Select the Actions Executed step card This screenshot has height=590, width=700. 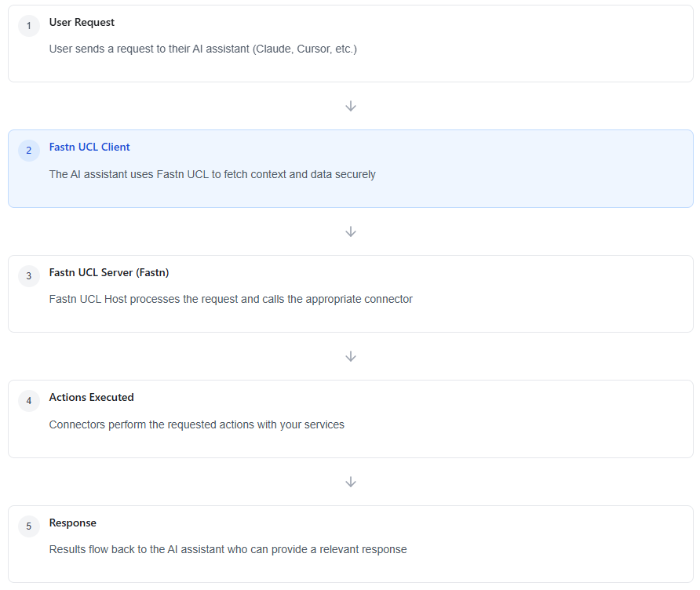tap(351, 419)
